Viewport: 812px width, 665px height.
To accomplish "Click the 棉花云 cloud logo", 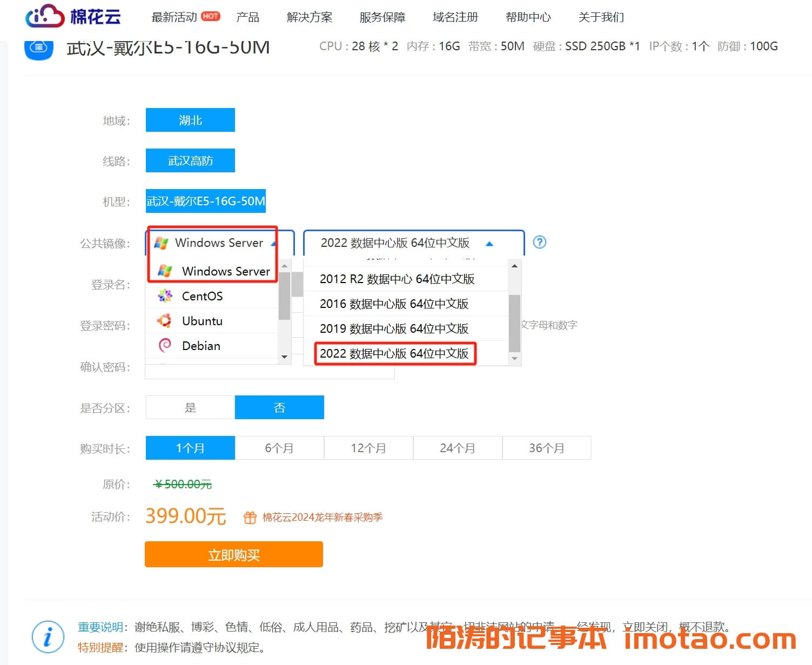I will [x=73, y=16].
